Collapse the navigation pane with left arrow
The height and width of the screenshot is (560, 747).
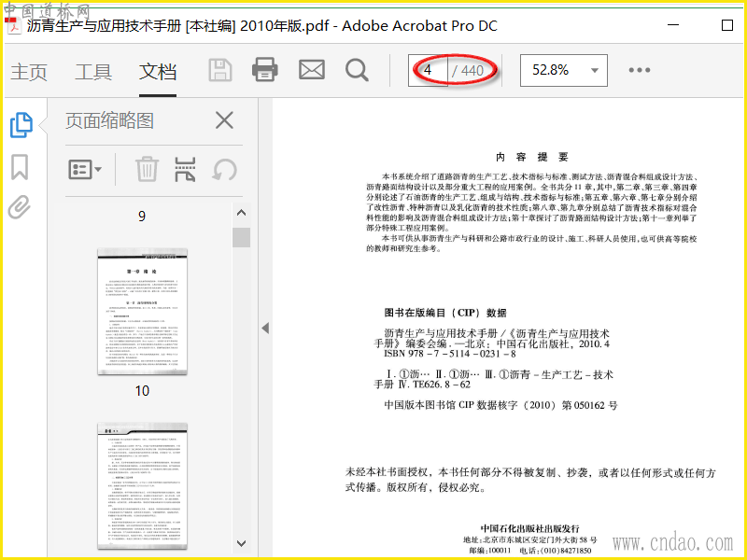point(265,329)
